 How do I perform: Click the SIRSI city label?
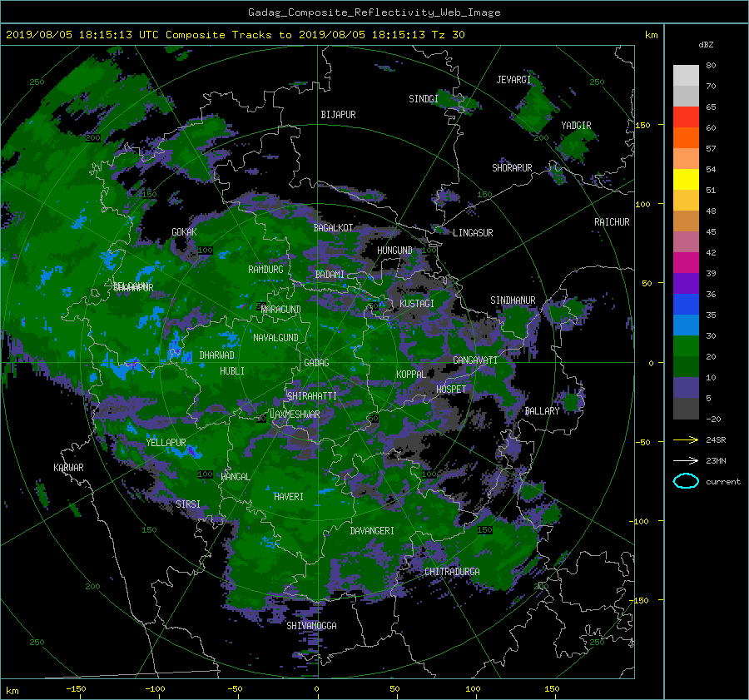[x=188, y=504]
